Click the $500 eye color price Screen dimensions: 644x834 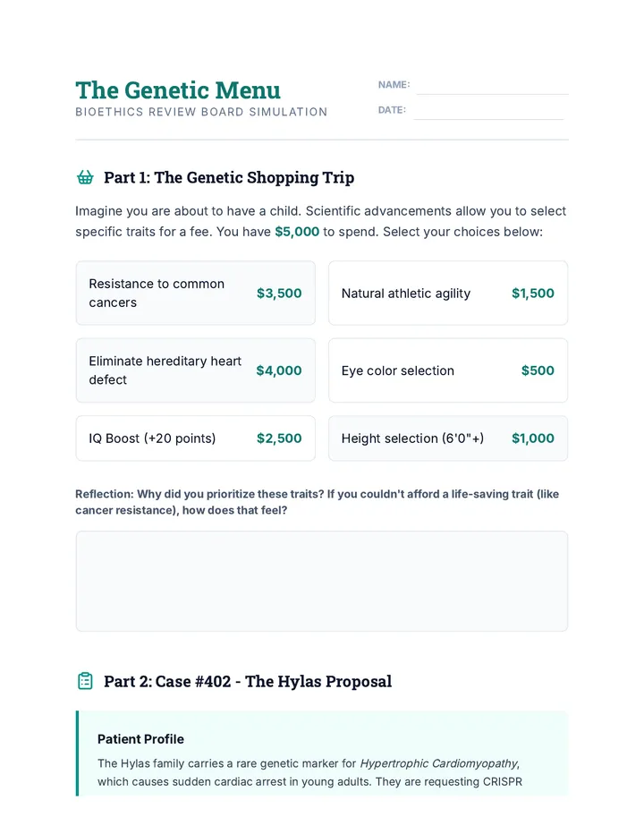click(538, 370)
